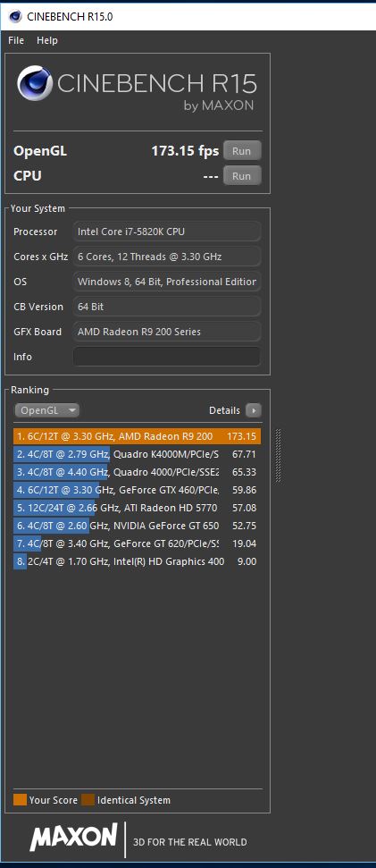This screenshot has width=376, height=868.
Task: Select the Quadro K4000M ranking entry
Action: coord(137,454)
